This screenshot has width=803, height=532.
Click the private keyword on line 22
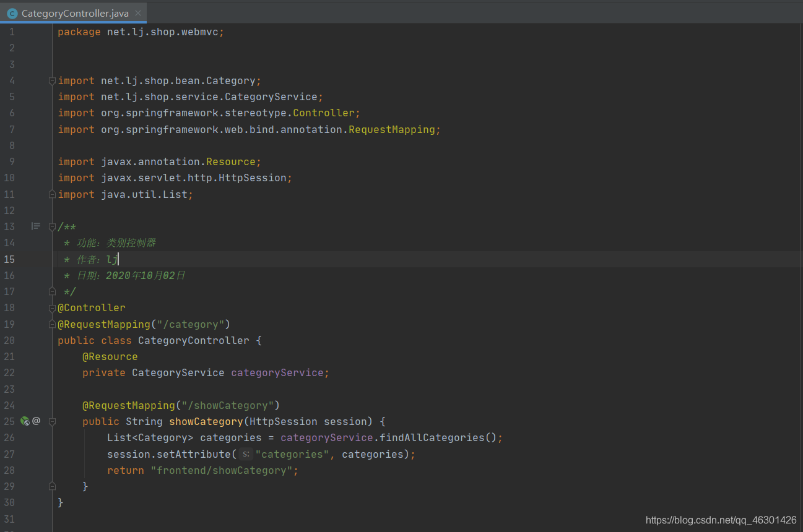click(104, 372)
